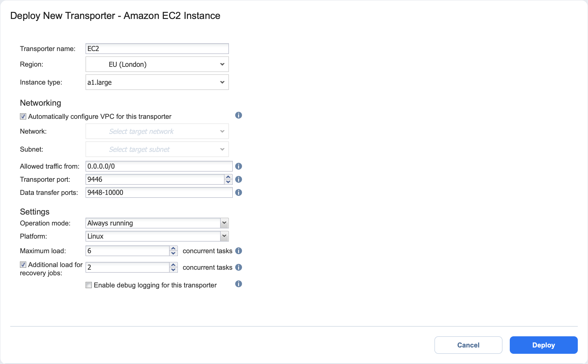
Task: Click the Transporter name field containing EC2
Action: (x=157, y=49)
